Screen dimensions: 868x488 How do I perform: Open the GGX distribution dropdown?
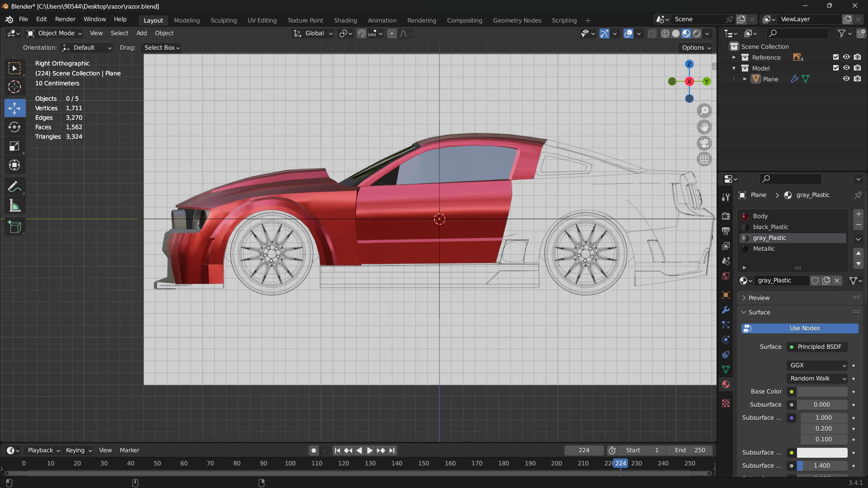pyautogui.click(x=817, y=365)
